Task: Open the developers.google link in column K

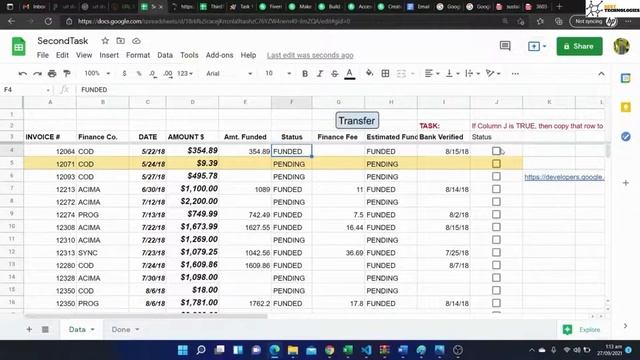Action: click(564, 177)
